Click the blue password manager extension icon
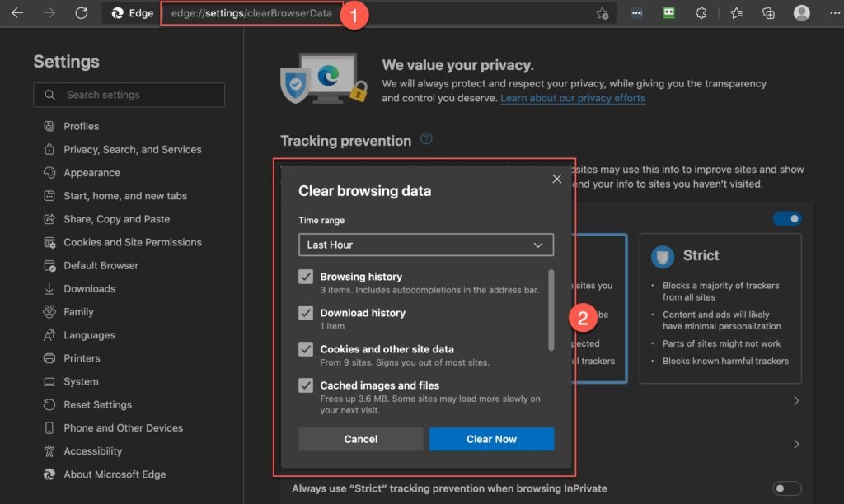 (637, 13)
